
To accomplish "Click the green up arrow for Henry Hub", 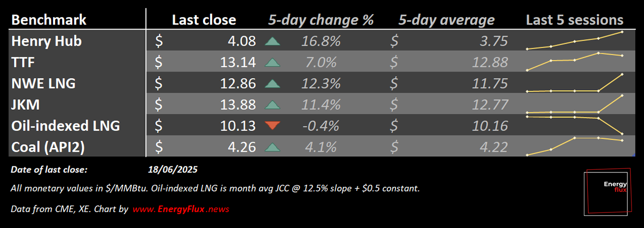I will click(x=272, y=41).
